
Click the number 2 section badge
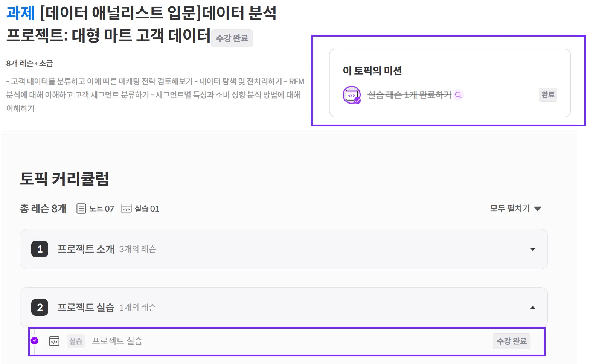point(40,308)
